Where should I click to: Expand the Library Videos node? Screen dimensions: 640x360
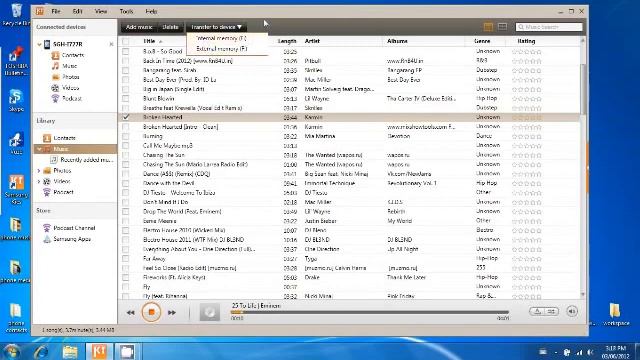click(39, 181)
